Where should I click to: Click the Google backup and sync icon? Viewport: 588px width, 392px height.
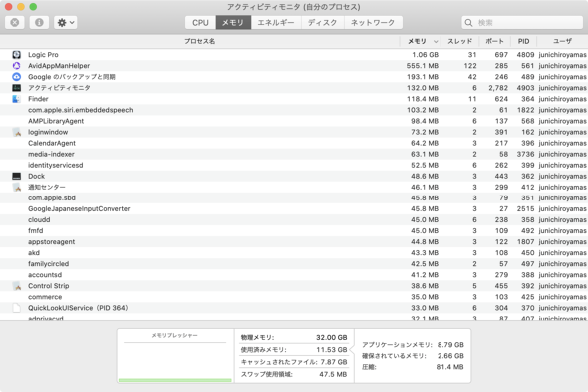point(17,77)
